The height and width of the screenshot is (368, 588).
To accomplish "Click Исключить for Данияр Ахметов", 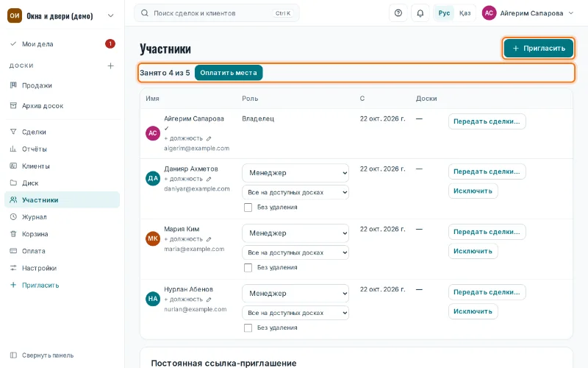I will (473, 191).
